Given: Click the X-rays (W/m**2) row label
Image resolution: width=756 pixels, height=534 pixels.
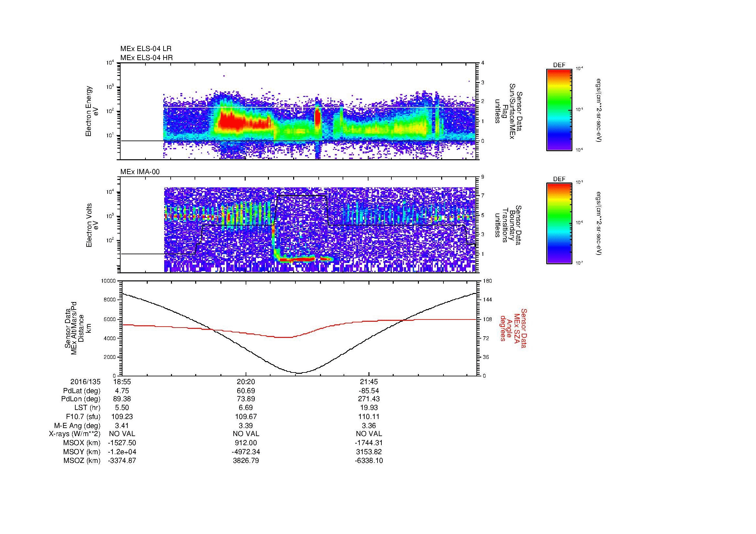Looking at the screenshot, I should [x=74, y=434].
